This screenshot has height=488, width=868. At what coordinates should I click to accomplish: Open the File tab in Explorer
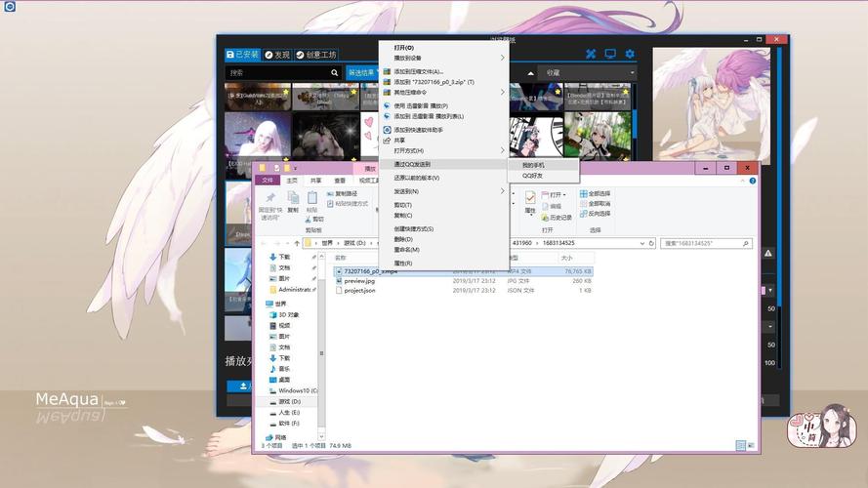coord(268,181)
